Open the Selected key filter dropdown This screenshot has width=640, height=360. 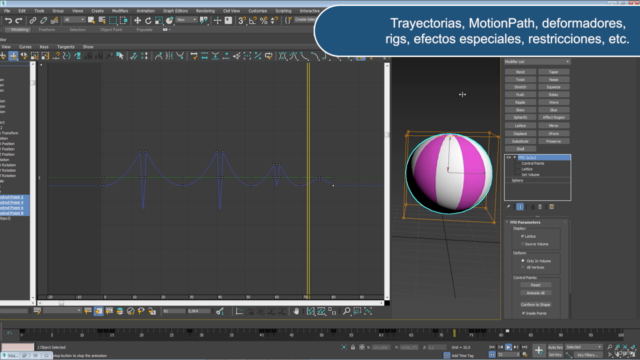coord(584,347)
